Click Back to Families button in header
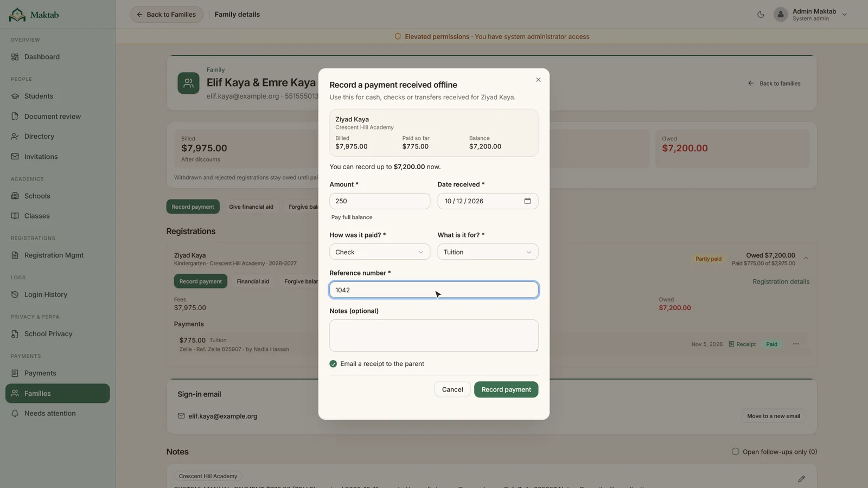The width and height of the screenshot is (868, 488). (x=167, y=15)
